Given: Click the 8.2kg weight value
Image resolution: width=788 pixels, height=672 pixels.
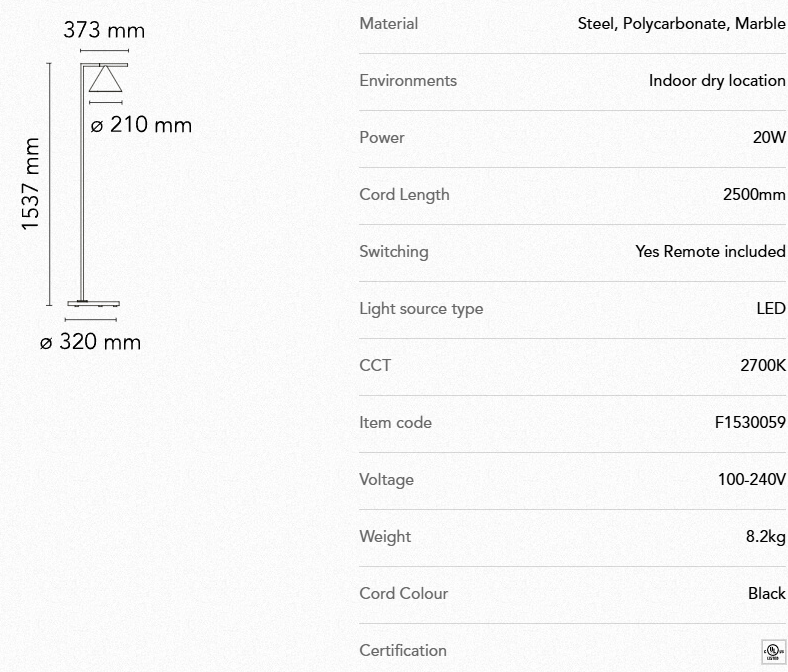Looking at the screenshot, I should coord(766,536).
